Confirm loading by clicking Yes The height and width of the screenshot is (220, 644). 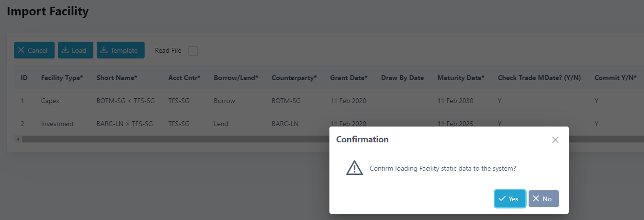pos(510,198)
